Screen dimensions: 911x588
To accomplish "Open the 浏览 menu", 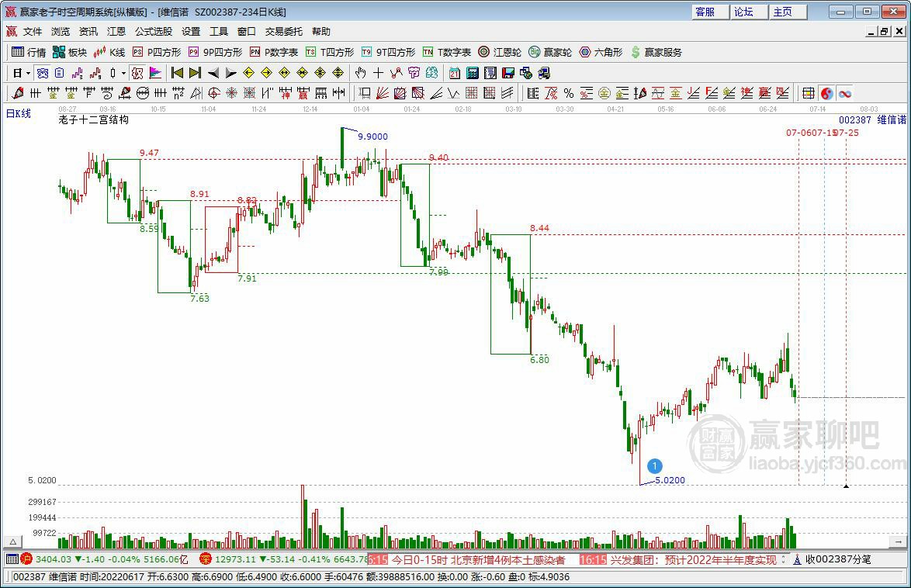I will click(x=61, y=31).
